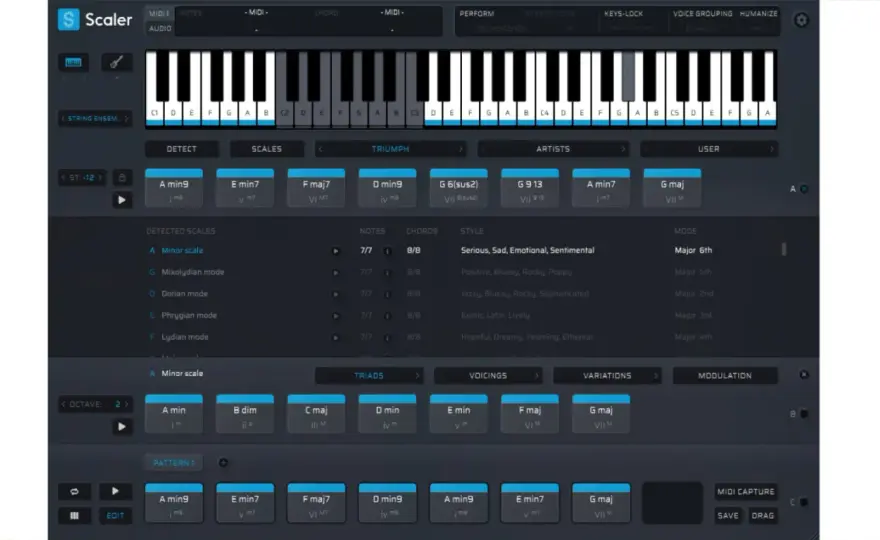Toggle loop playback in pattern section
The height and width of the screenshot is (540, 880).
(x=74, y=492)
